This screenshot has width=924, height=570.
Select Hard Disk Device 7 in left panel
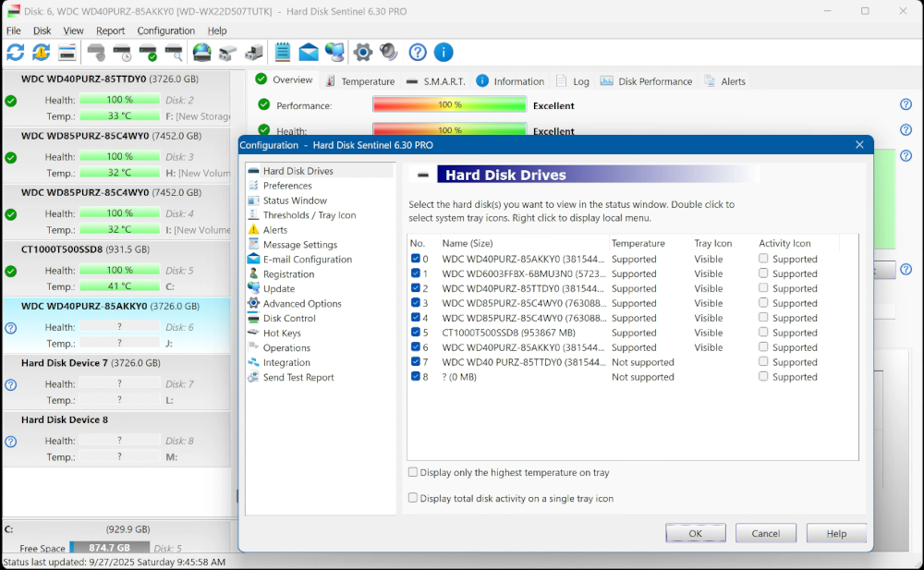coord(116,381)
